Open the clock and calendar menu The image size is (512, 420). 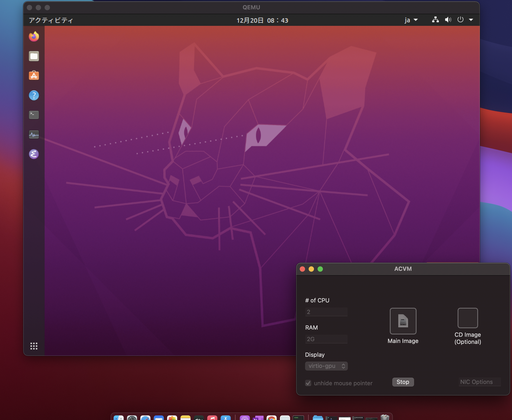(x=262, y=20)
